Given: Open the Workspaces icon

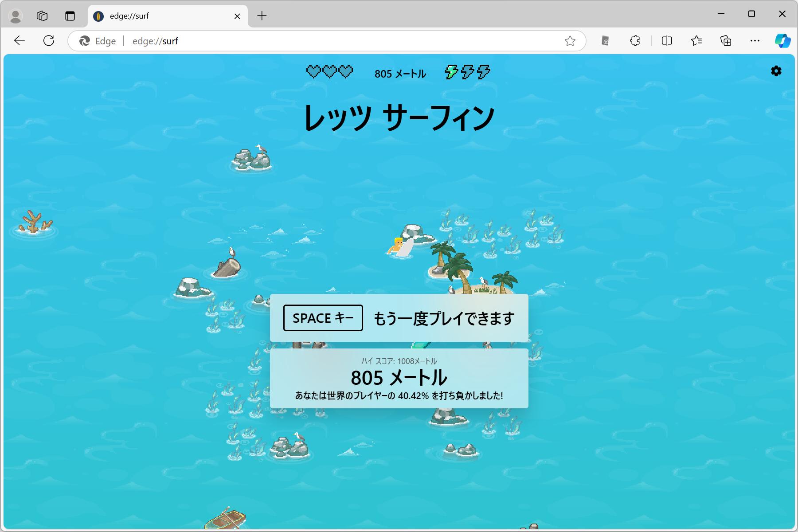Looking at the screenshot, I should tap(42, 16).
